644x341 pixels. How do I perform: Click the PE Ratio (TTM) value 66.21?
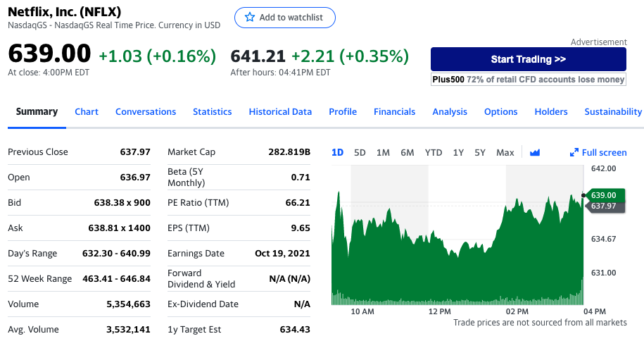[x=298, y=203]
